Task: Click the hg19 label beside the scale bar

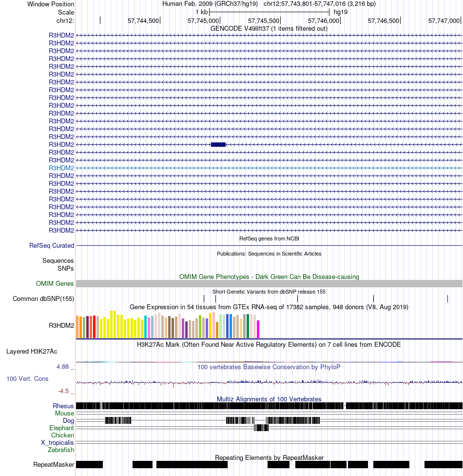Action: click(x=340, y=12)
